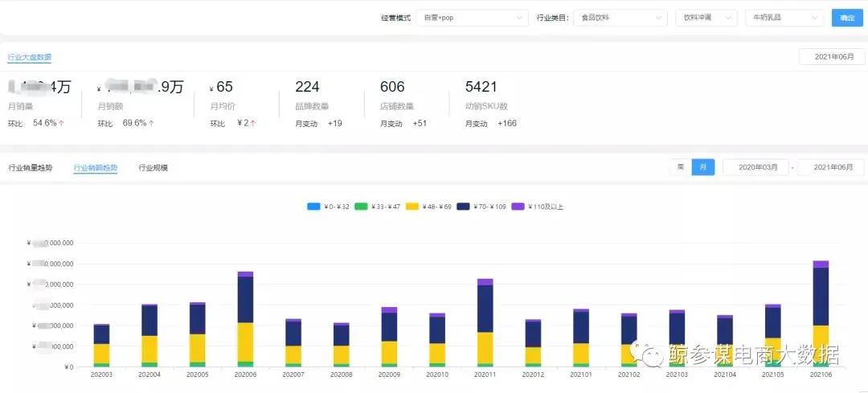
Task: Toggle the green ¥33-¥47 legend swatch
Action: click(362, 207)
